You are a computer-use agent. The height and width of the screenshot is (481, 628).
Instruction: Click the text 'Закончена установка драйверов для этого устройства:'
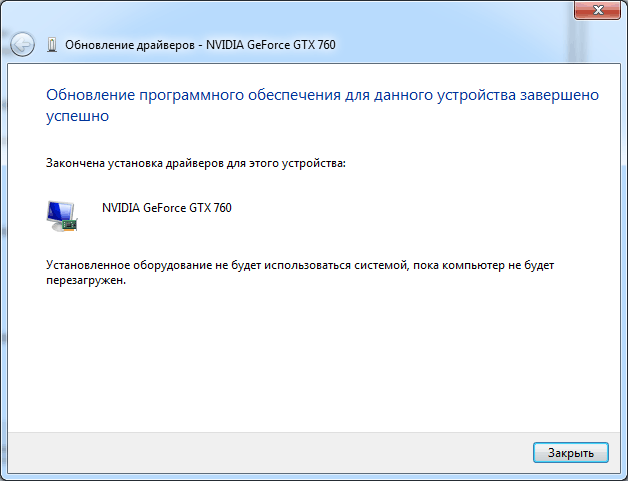(196, 163)
